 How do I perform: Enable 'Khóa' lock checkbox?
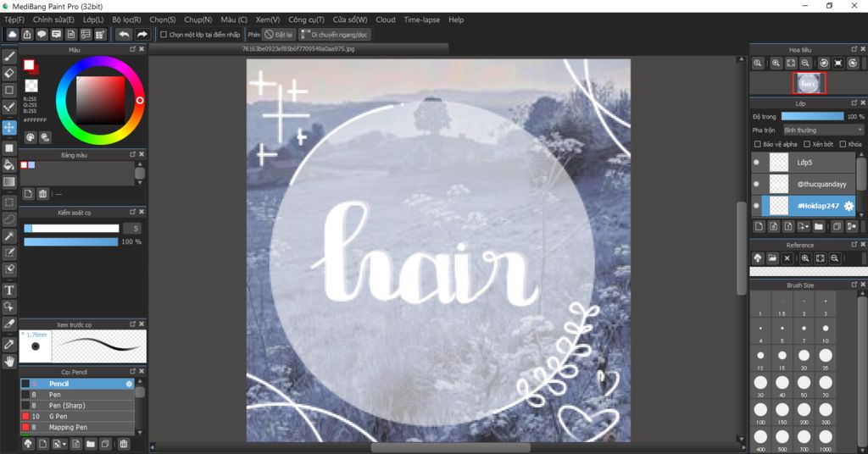(843, 144)
